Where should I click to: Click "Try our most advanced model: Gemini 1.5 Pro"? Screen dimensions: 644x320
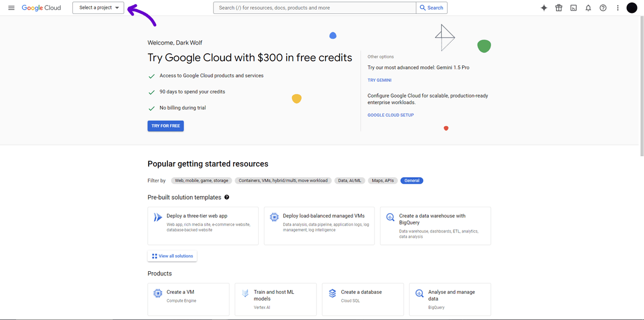pyautogui.click(x=419, y=68)
